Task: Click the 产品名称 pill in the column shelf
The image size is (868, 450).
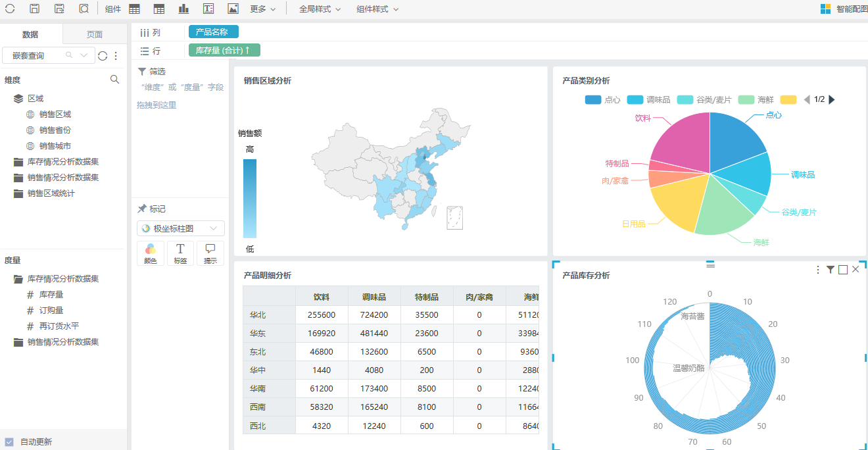Action: (x=214, y=32)
